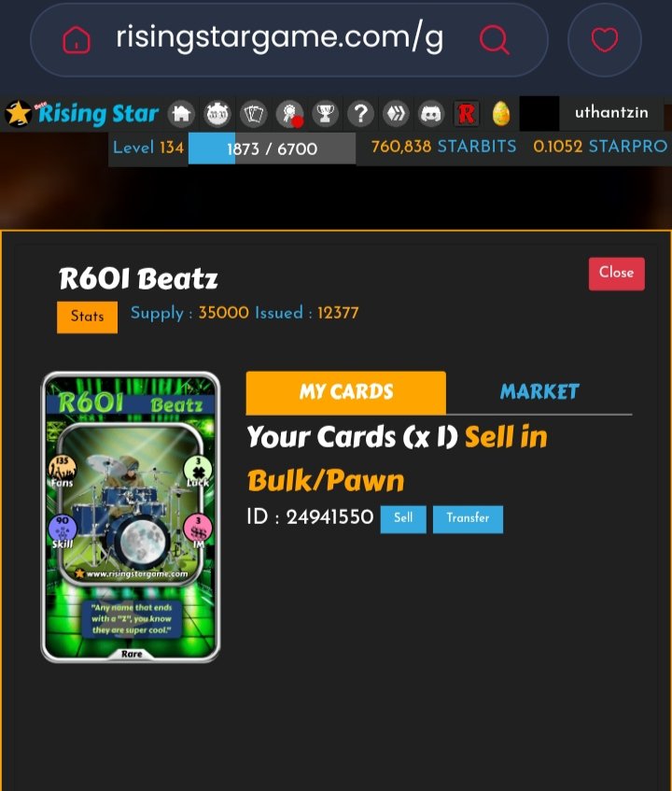Open the question mark help icon

360,114
